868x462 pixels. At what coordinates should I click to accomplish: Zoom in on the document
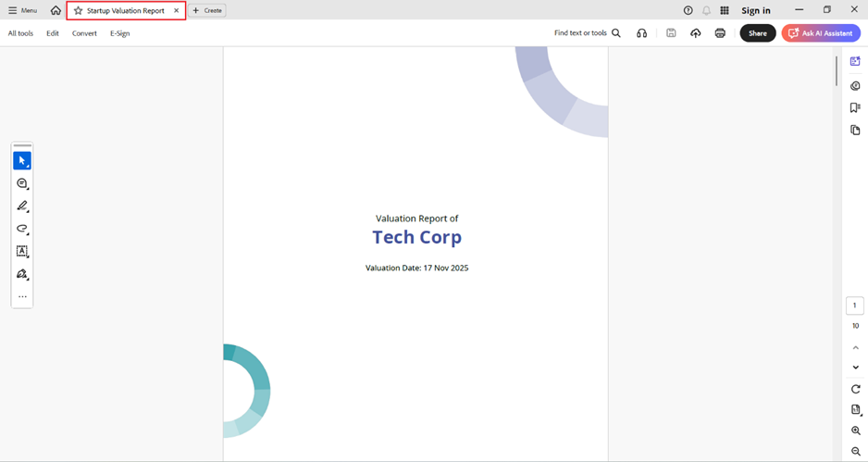pyautogui.click(x=855, y=431)
